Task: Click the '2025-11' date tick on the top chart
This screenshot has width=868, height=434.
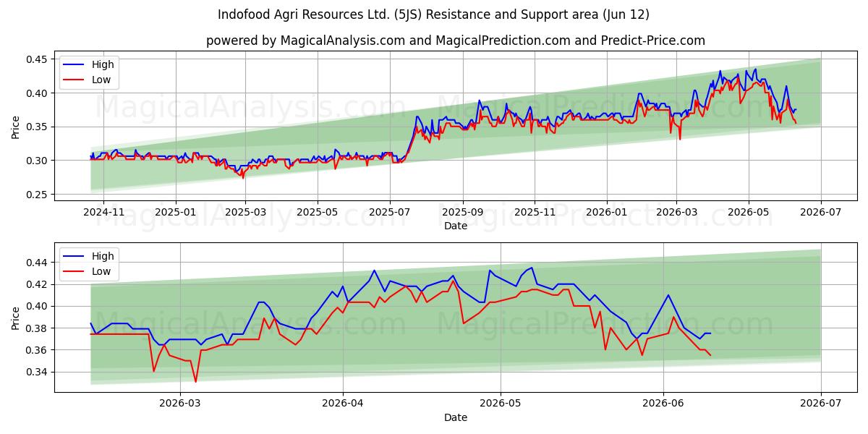Action: [x=535, y=212]
